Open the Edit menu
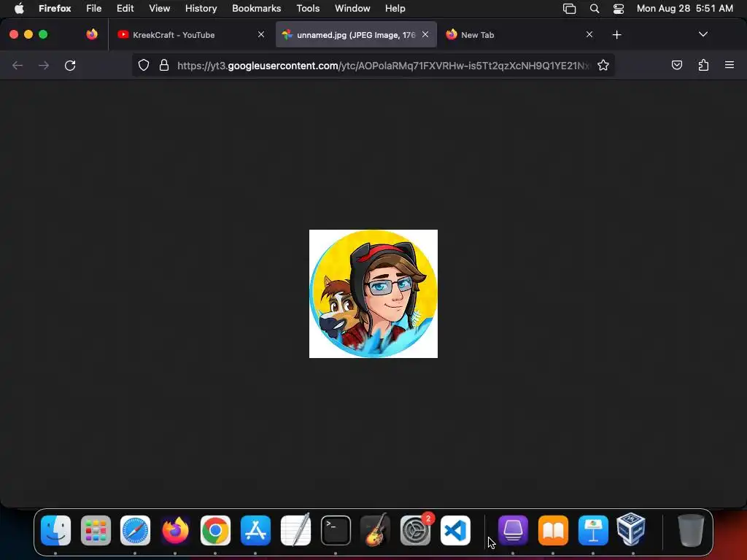747x560 pixels. pyautogui.click(x=125, y=8)
